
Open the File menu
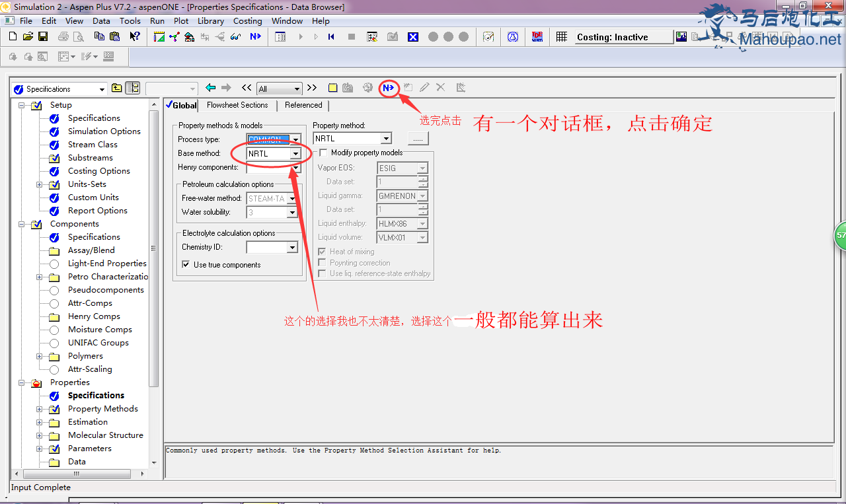(x=26, y=20)
